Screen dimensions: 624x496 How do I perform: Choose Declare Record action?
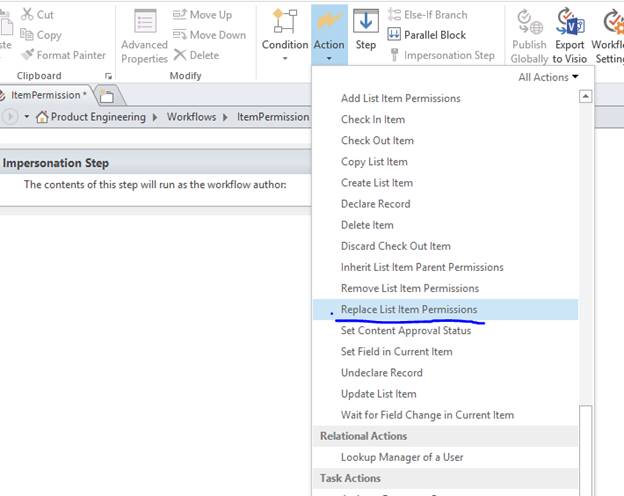445,204
